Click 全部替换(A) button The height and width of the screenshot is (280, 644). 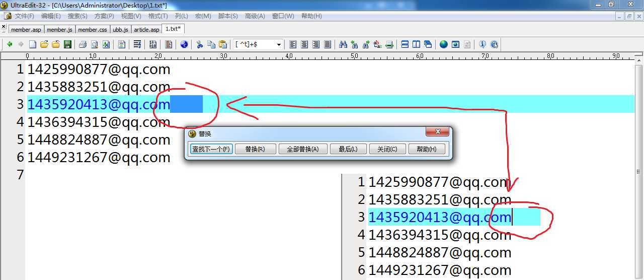303,149
